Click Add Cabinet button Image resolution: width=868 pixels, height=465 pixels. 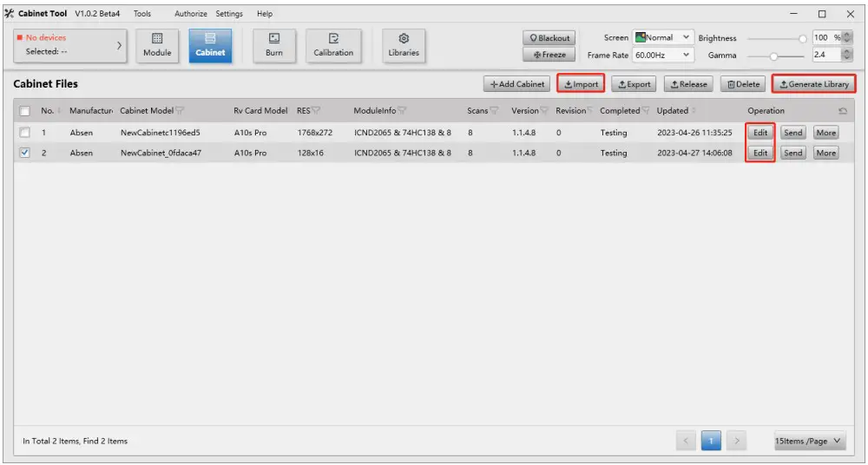tap(517, 84)
